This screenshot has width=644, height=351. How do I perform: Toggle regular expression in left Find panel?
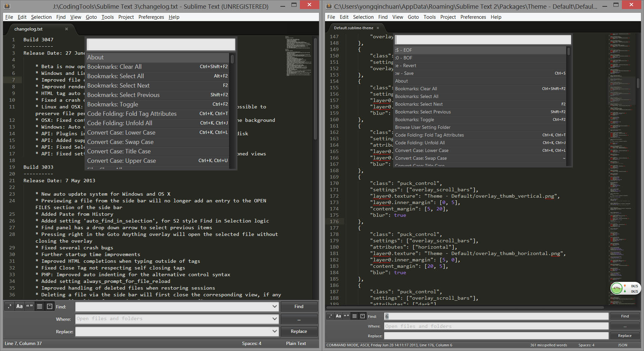(9, 306)
